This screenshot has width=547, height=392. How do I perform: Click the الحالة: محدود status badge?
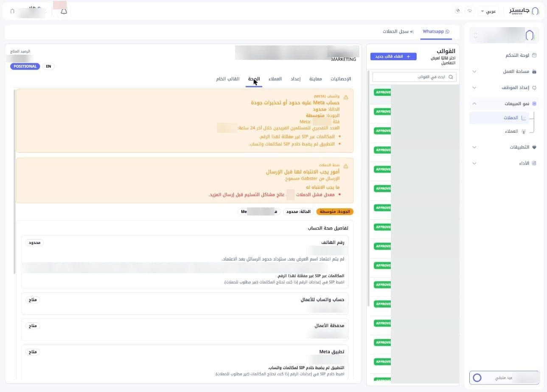tap(298, 211)
